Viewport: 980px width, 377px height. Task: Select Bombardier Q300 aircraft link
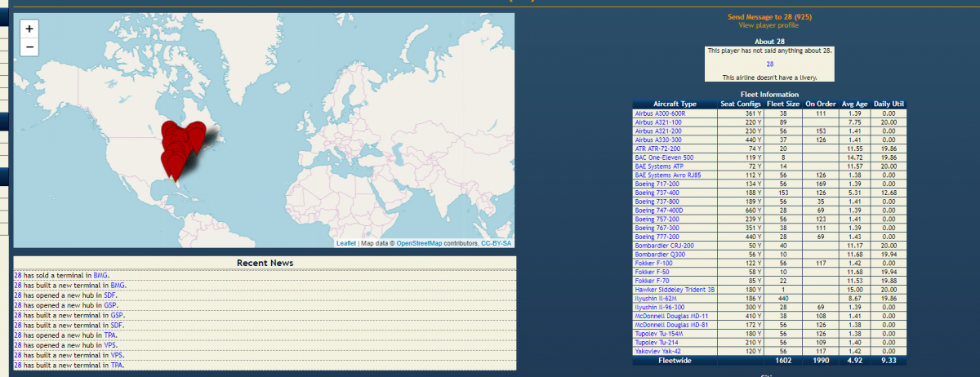click(660, 255)
